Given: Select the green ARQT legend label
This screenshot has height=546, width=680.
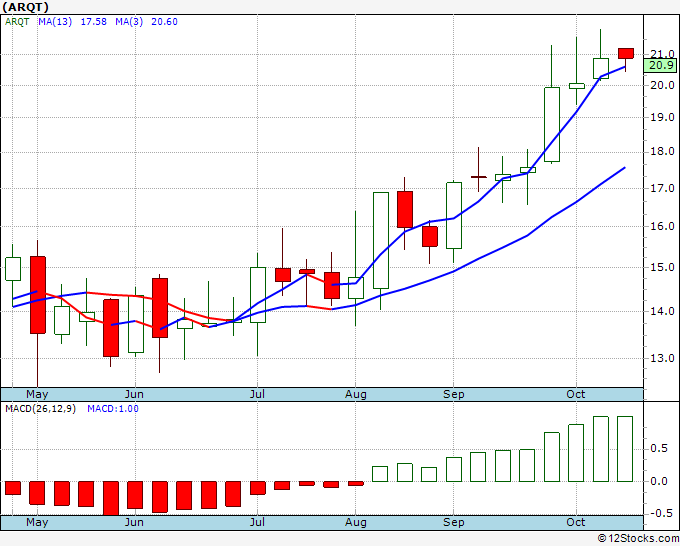Looking at the screenshot, I should (17, 22).
